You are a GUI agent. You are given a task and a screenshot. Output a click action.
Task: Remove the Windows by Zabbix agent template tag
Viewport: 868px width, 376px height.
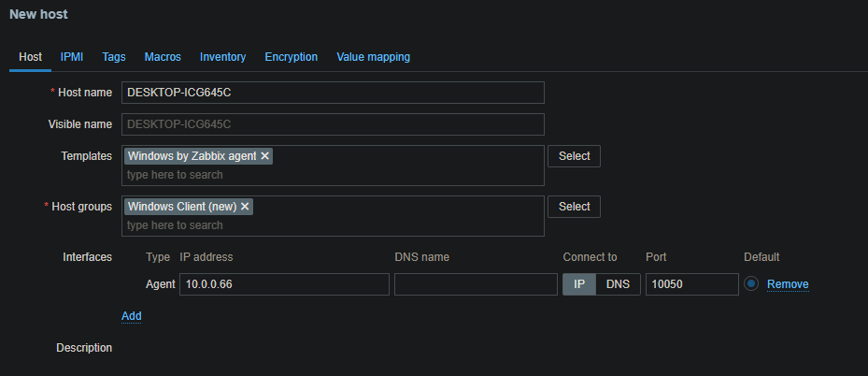265,156
